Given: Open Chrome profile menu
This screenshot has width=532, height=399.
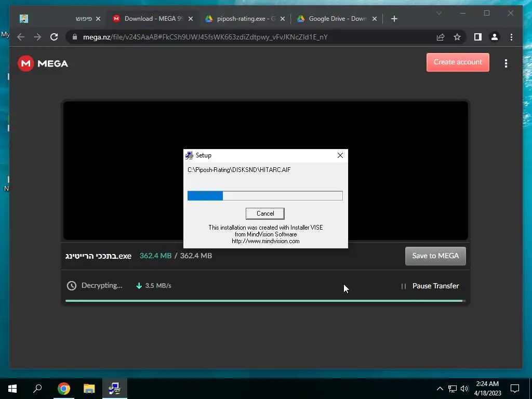Looking at the screenshot, I should point(495,37).
